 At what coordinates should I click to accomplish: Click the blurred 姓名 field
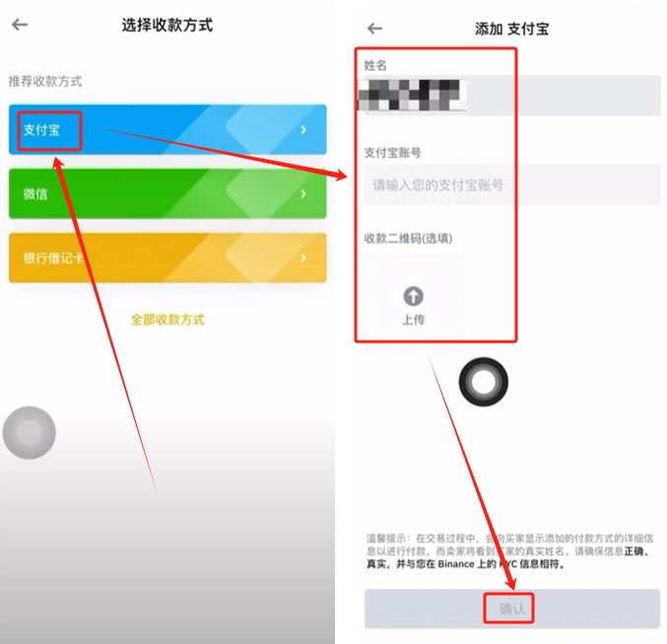512,96
